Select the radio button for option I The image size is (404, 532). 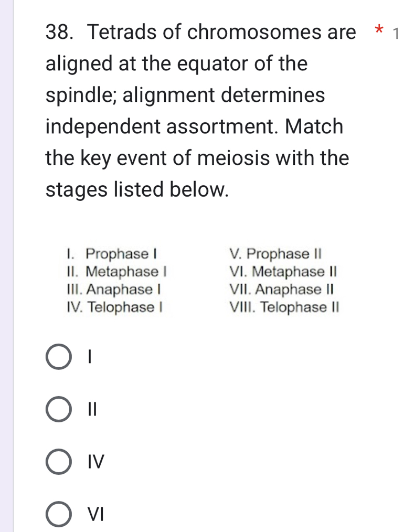(x=59, y=357)
